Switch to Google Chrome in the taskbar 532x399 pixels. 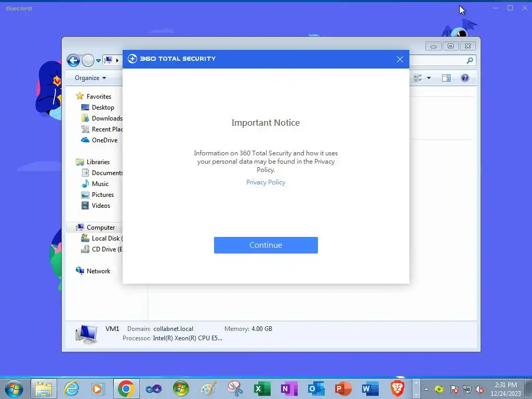pyautogui.click(x=126, y=389)
